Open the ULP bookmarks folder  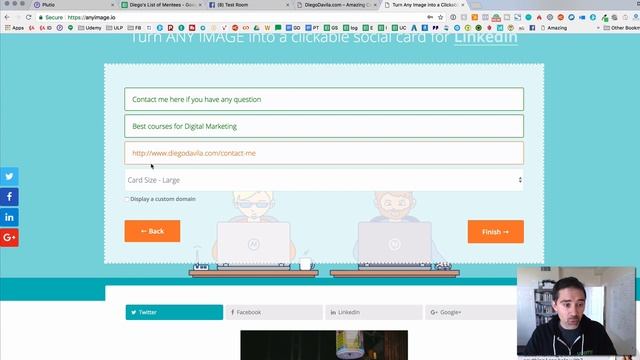(114, 28)
